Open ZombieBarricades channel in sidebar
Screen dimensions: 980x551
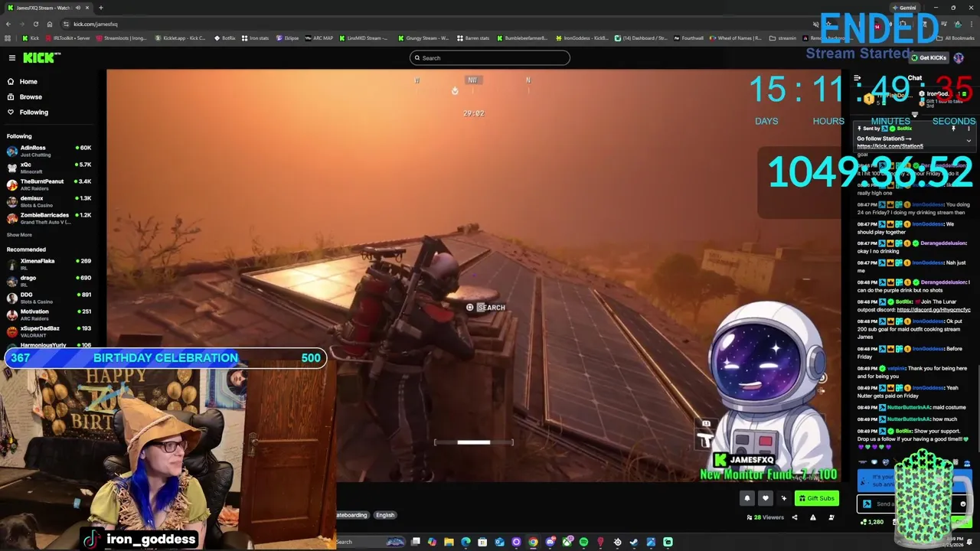click(49, 218)
